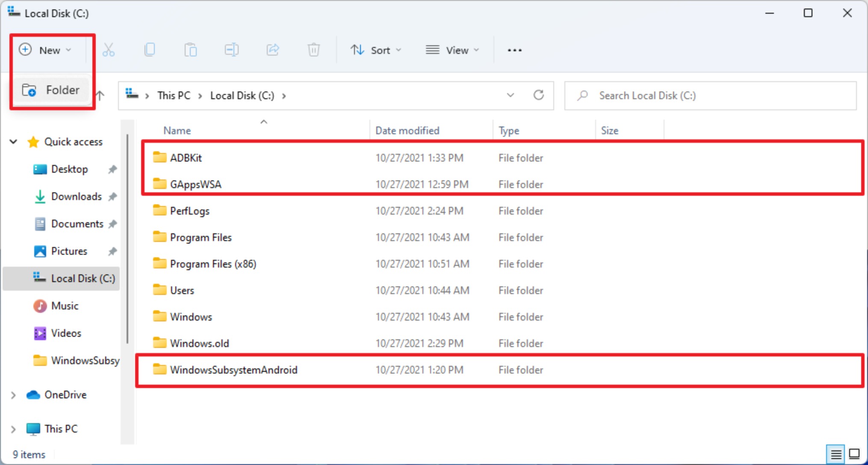
Task: Sort by Size column header
Action: pyautogui.click(x=609, y=130)
